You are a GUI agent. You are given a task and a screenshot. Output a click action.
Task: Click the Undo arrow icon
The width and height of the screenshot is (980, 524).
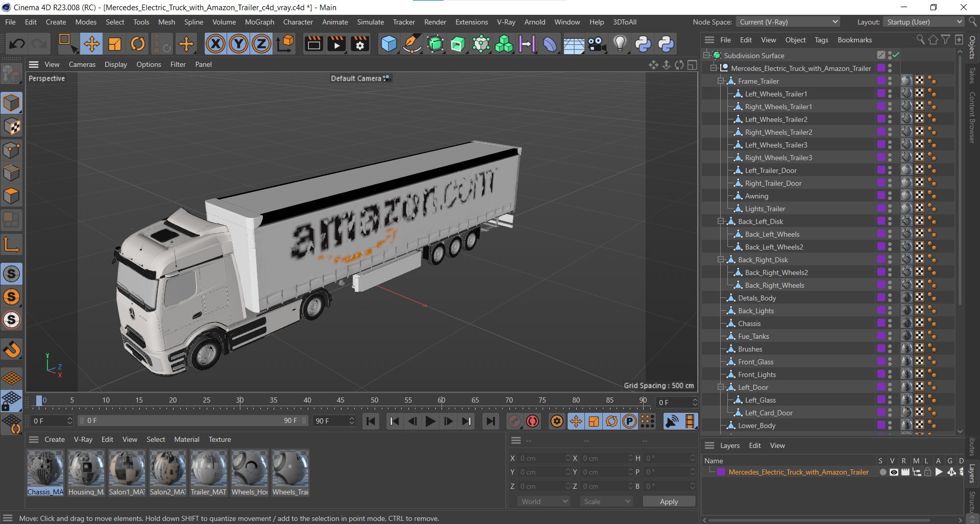(17, 44)
